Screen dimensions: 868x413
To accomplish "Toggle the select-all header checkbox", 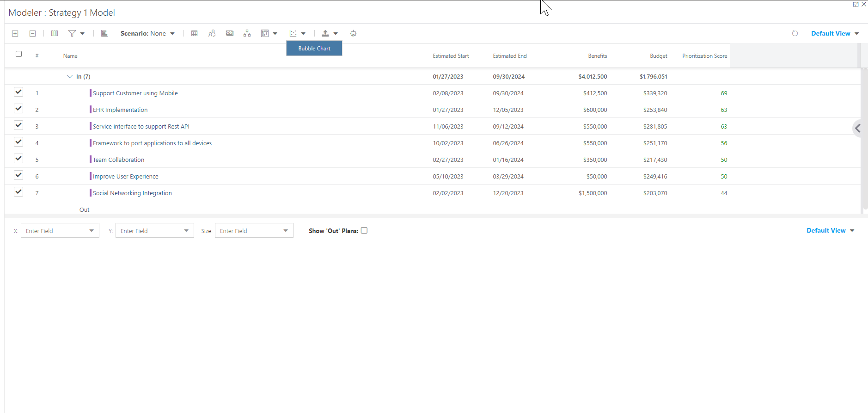I will 19,54.
